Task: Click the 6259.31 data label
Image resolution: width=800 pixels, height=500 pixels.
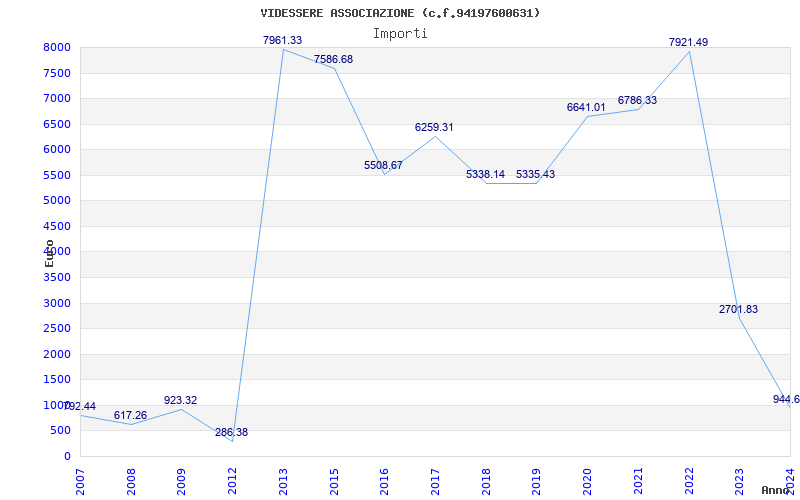Action: [434, 128]
